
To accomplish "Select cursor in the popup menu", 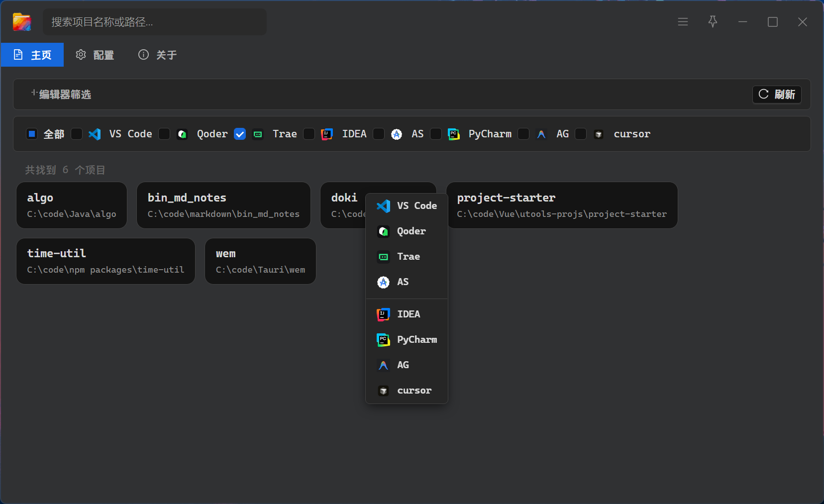I will [x=407, y=391].
